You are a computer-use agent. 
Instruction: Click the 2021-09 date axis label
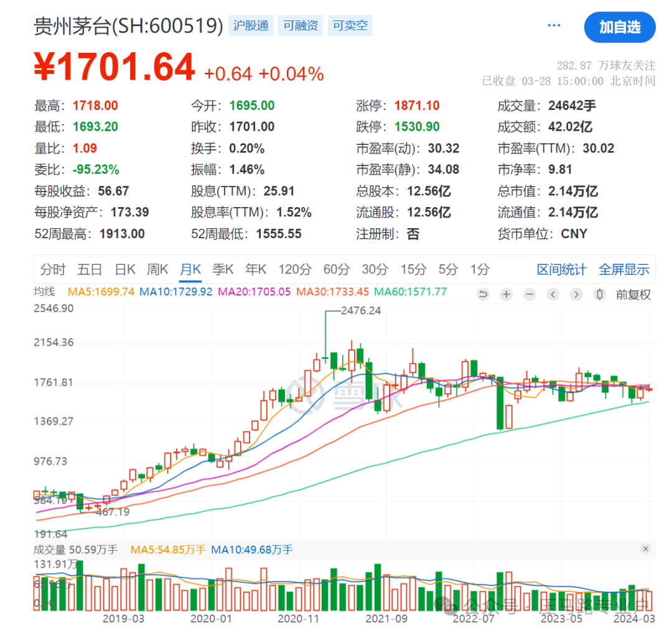coord(386,619)
